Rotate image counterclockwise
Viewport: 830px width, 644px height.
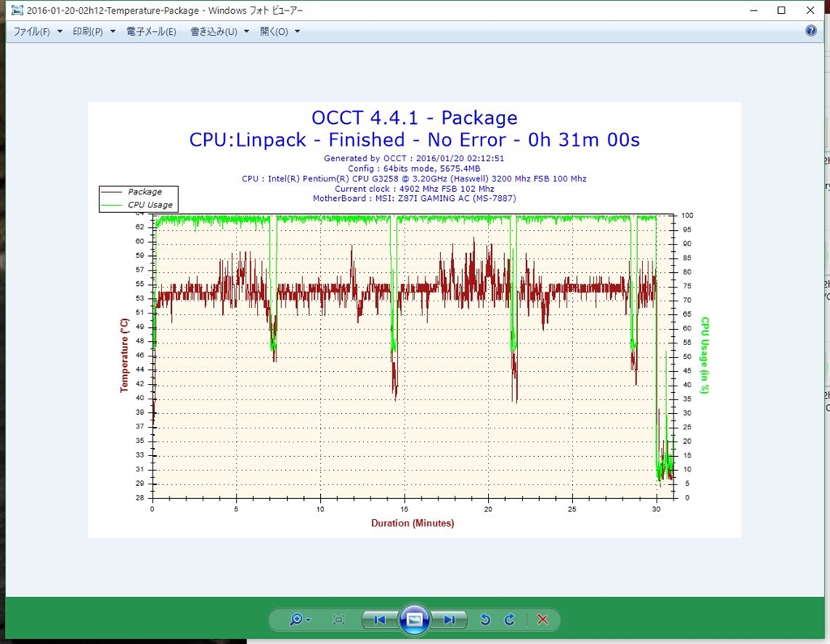pos(485,619)
